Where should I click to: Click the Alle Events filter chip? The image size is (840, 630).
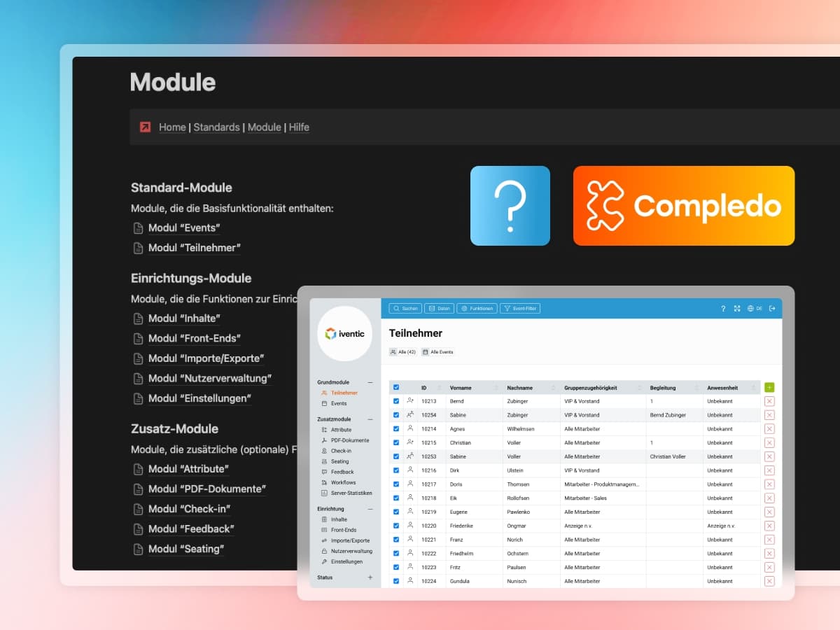[438, 352]
